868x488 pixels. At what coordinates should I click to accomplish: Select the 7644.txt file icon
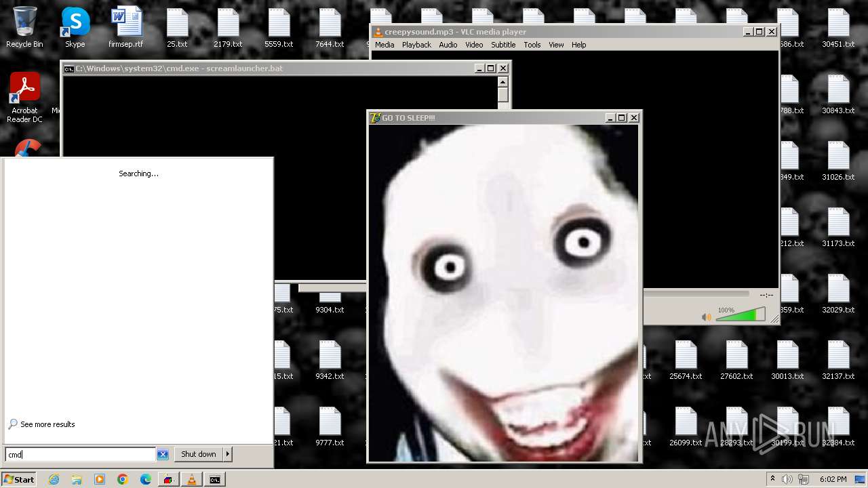pyautogui.click(x=330, y=28)
